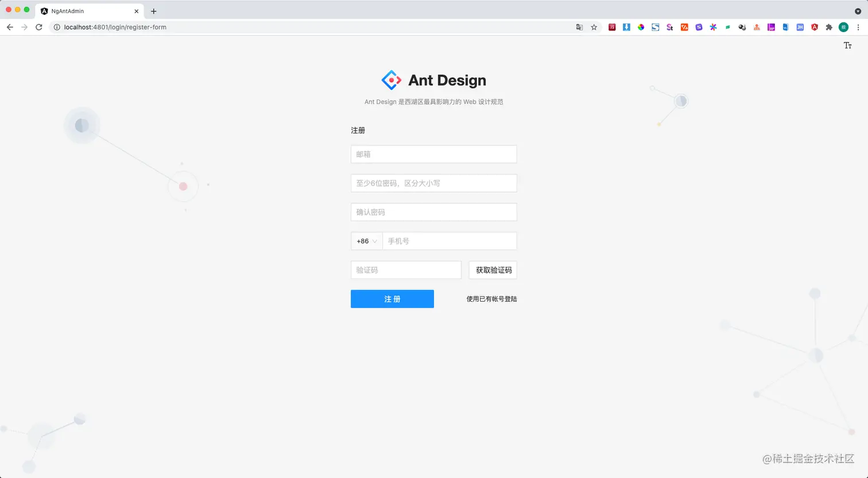Click the localhost:4801 address bar URL

point(115,27)
